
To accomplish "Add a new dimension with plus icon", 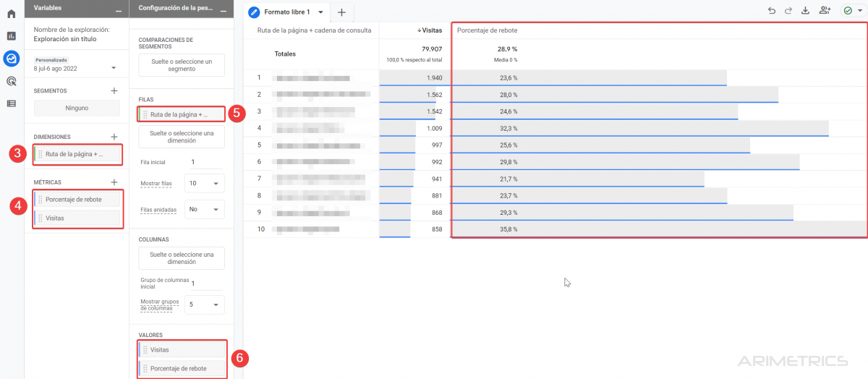I will point(114,137).
